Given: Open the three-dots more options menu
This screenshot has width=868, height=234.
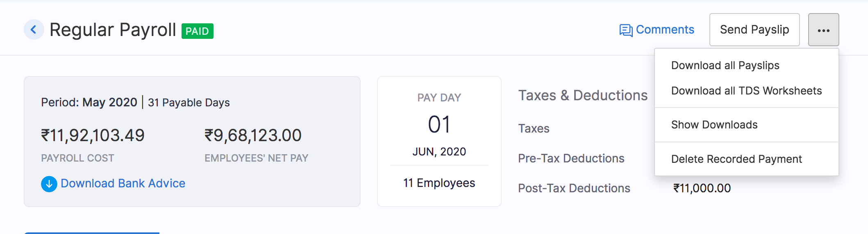Looking at the screenshot, I should (x=823, y=30).
